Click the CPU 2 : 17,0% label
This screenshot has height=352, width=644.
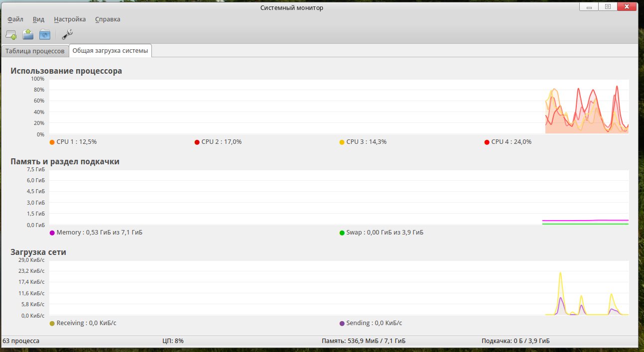click(222, 142)
